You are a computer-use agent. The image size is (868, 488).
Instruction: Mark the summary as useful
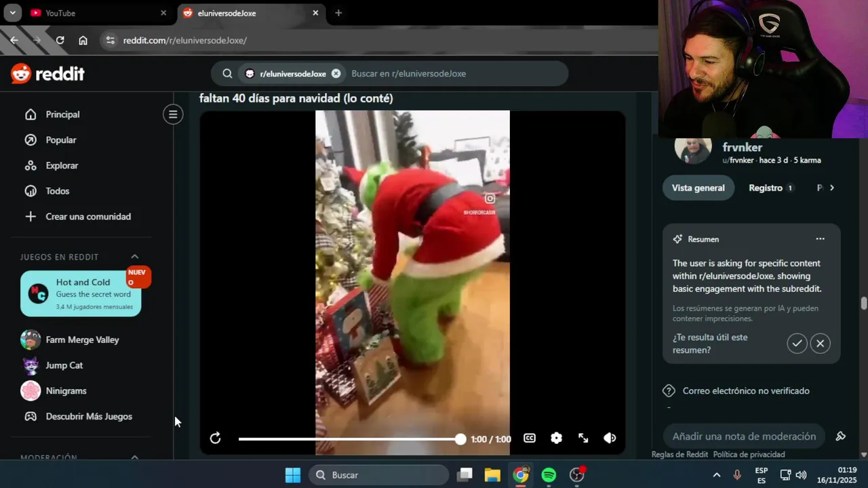coord(797,344)
